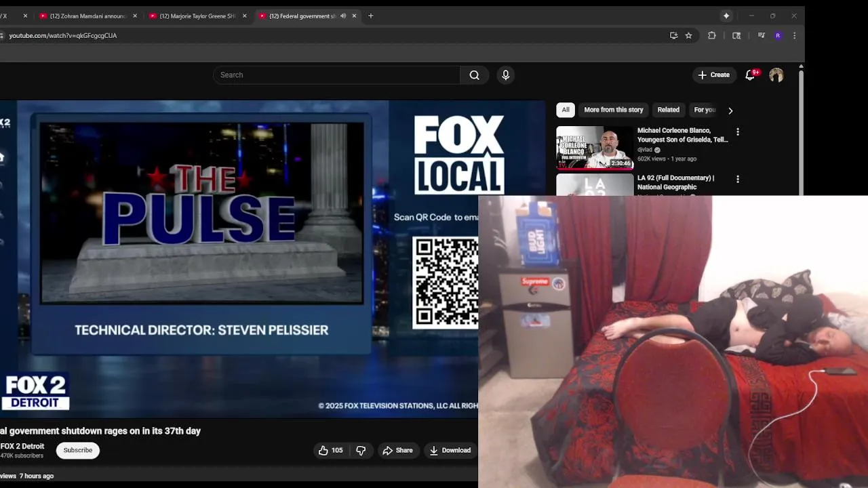This screenshot has width=868, height=488.
Task: Click the install app icon in address bar
Action: coord(673,36)
